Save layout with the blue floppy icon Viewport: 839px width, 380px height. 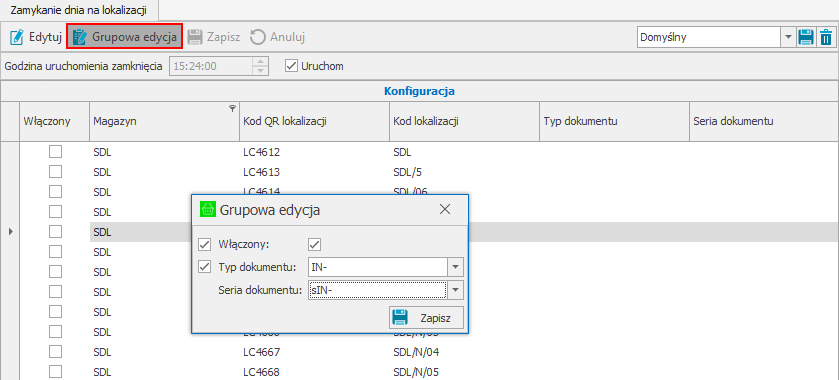tap(806, 37)
